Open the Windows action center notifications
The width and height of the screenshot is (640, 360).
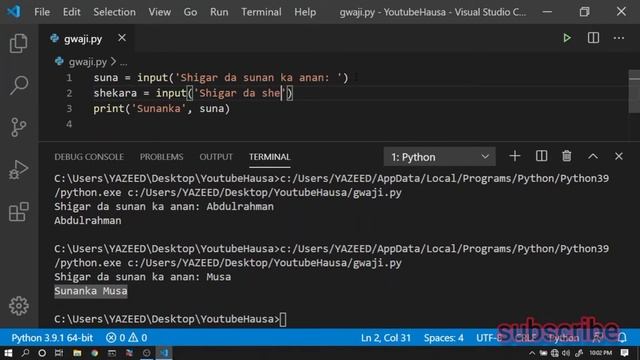point(624,353)
